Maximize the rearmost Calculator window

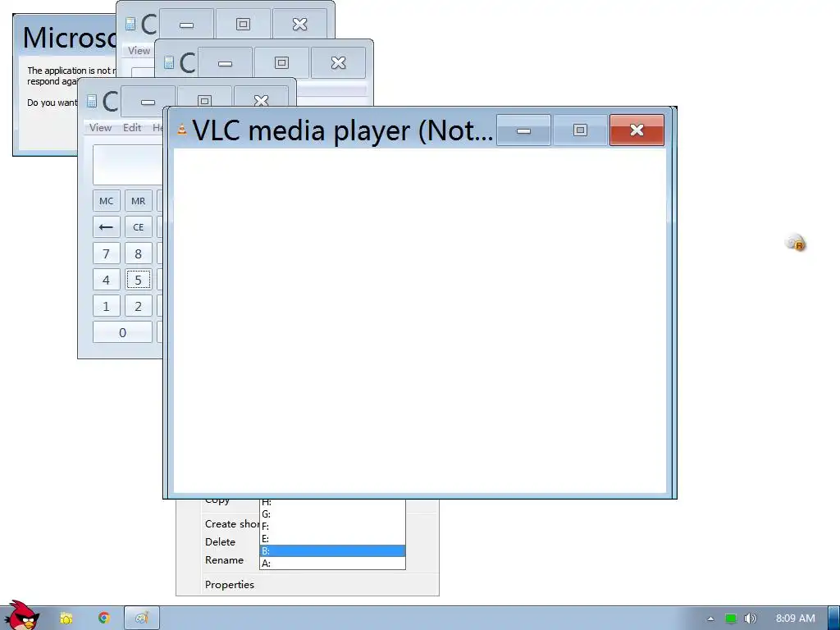243,24
